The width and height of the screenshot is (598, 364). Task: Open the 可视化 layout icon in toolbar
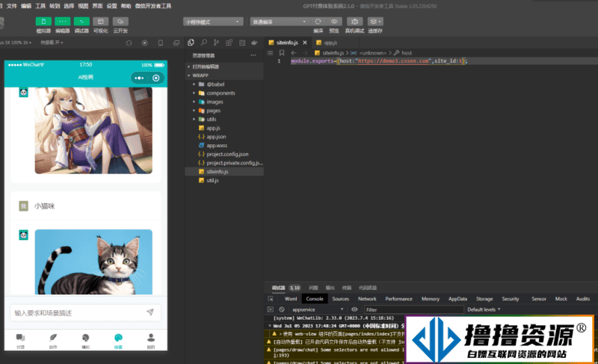(x=101, y=22)
